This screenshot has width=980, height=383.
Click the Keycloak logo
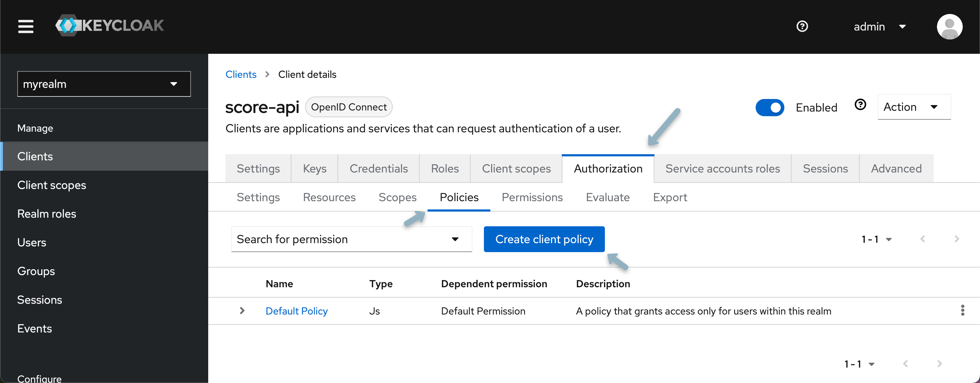(109, 26)
